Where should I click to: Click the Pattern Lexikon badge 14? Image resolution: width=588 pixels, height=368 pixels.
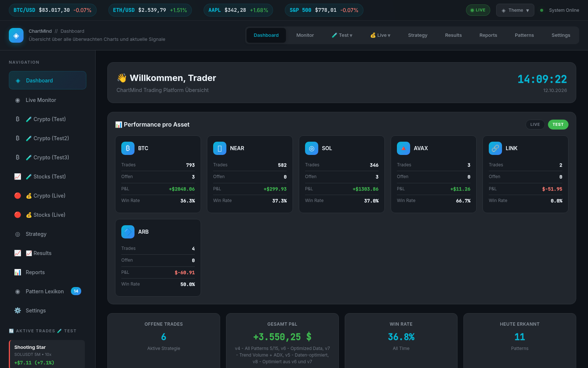(76, 291)
